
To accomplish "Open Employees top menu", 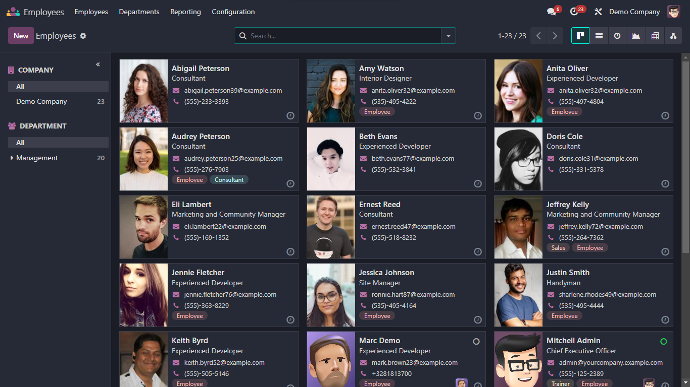I will pyautogui.click(x=91, y=12).
